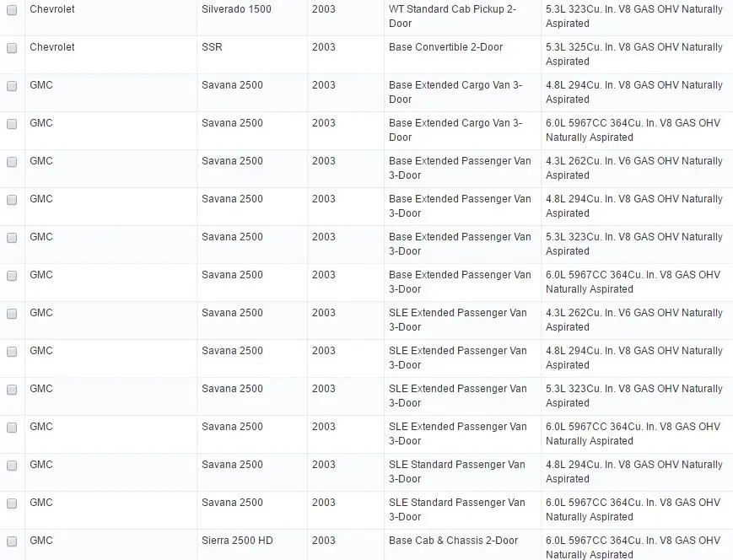
Task: Select the Chevrolet SSR row checkbox
Action: coord(12,48)
